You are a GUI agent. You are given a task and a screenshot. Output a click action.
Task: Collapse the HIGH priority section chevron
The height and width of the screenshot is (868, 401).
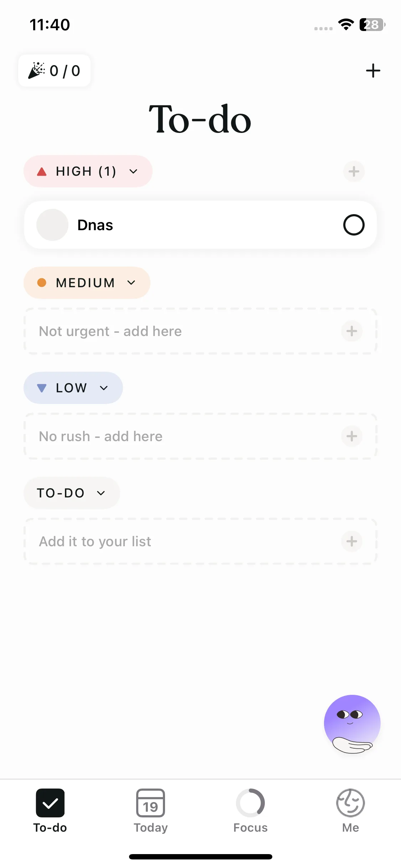point(133,171)
